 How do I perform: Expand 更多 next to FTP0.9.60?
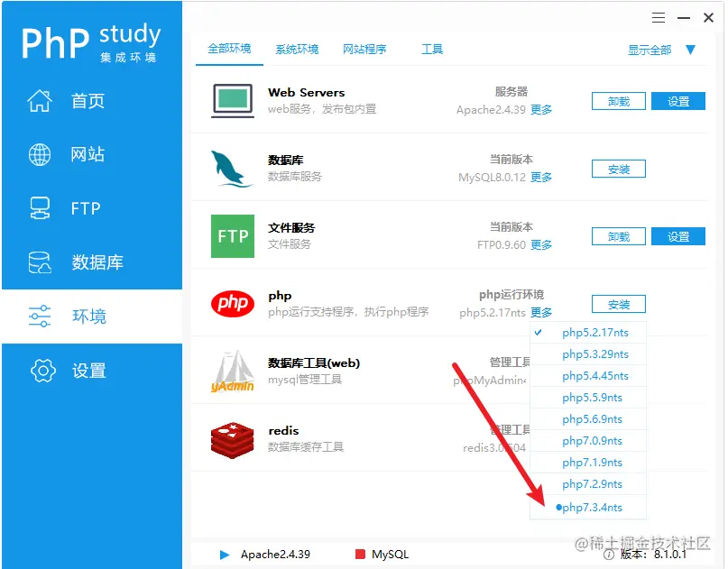pos(541,245)
